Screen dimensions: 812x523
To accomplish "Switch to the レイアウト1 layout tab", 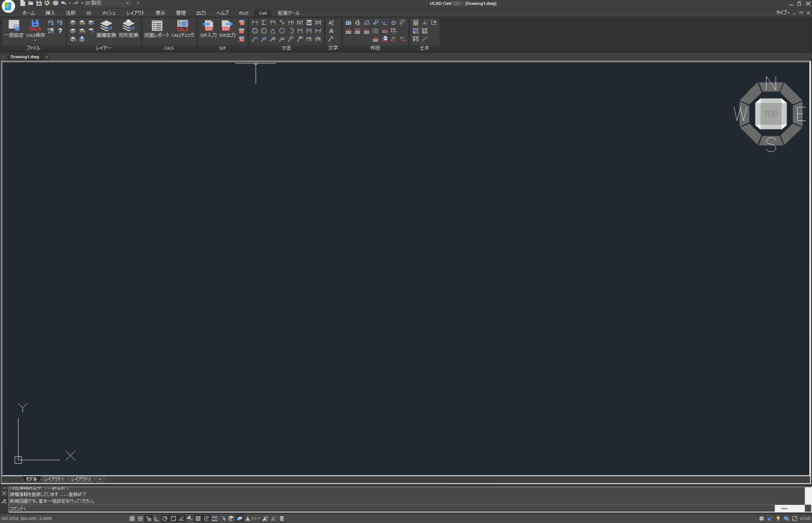I will pyautogui.click(x=54, y=479).
